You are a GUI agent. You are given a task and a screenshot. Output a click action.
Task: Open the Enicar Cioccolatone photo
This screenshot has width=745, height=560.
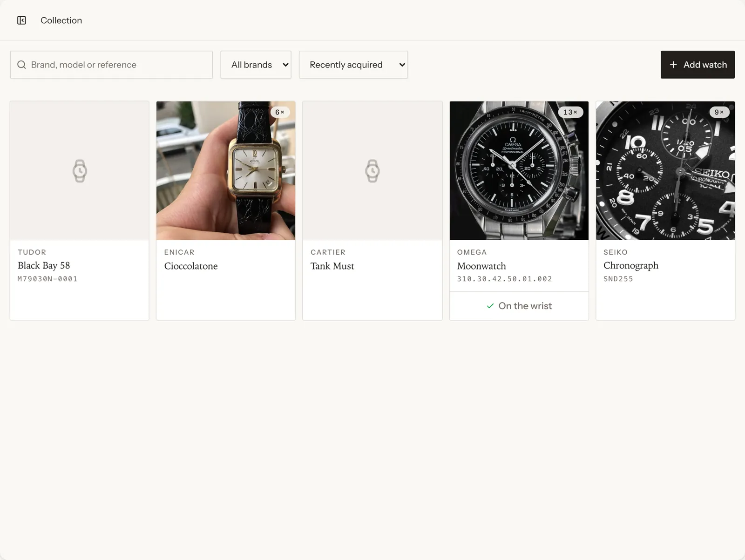click(x=226, y=171)
